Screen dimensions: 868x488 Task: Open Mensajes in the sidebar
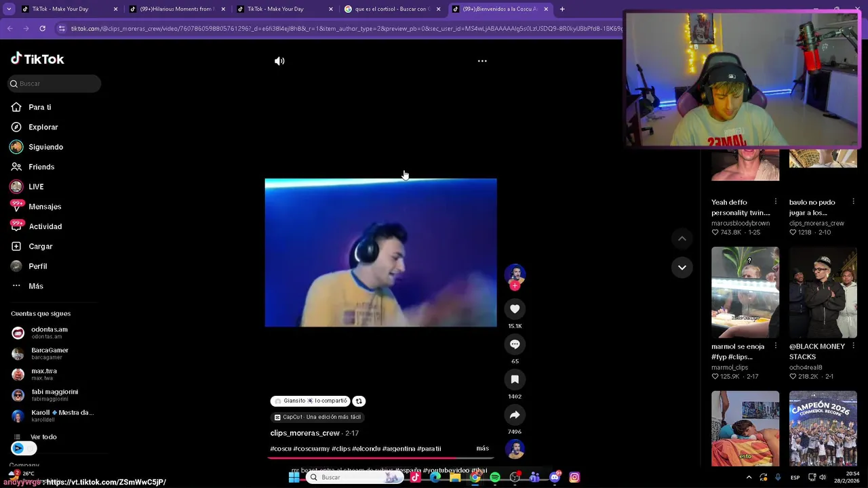tap(45, 207)
